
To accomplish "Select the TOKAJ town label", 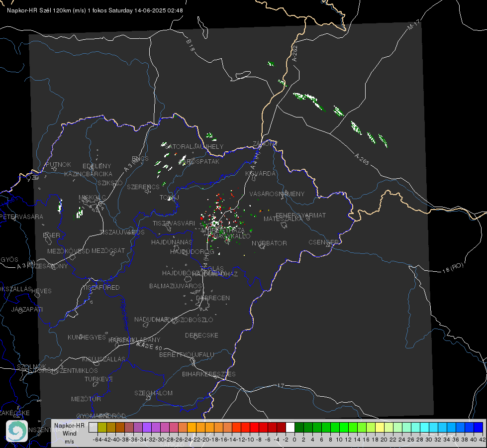I will coord(169,198).
